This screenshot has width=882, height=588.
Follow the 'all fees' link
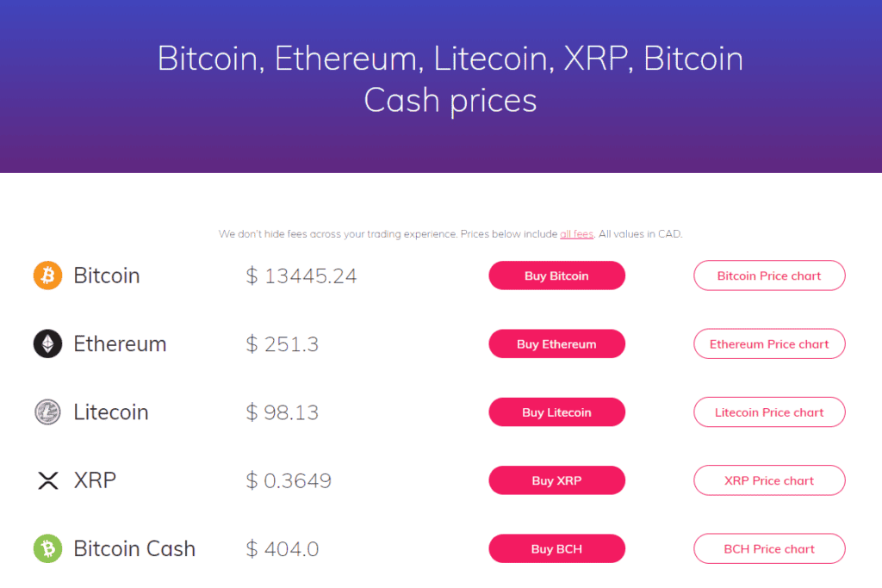point(576,234)
